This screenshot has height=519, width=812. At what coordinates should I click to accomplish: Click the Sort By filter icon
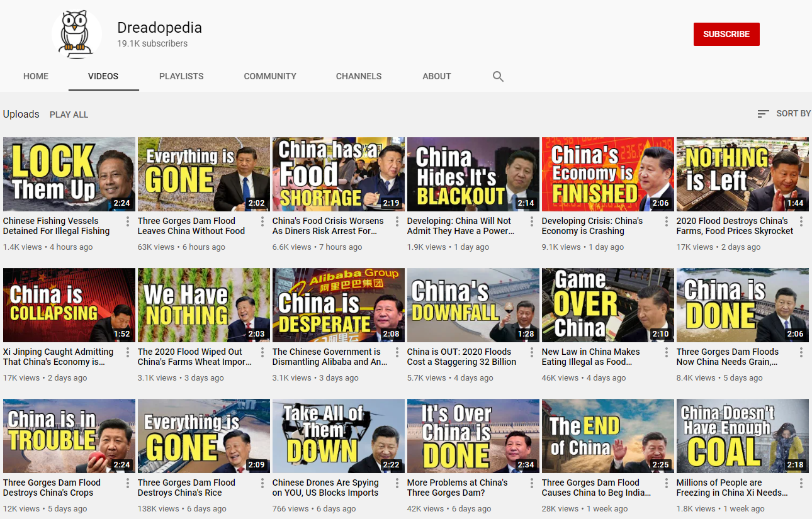[763, 114]
